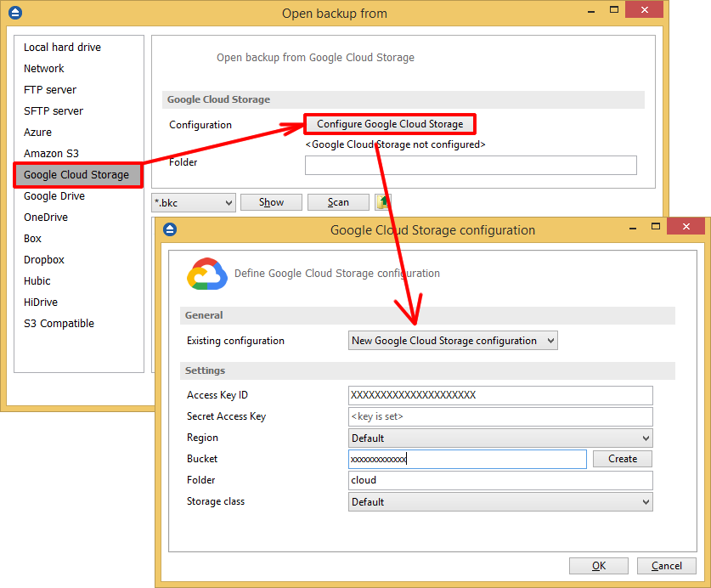
Task: Expand the Region dropdown
Action: click(x=500, y=438)
